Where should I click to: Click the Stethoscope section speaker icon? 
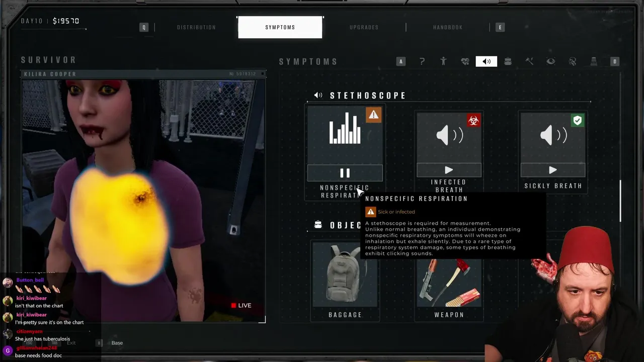pyautogui.click(x=318, y=95)
